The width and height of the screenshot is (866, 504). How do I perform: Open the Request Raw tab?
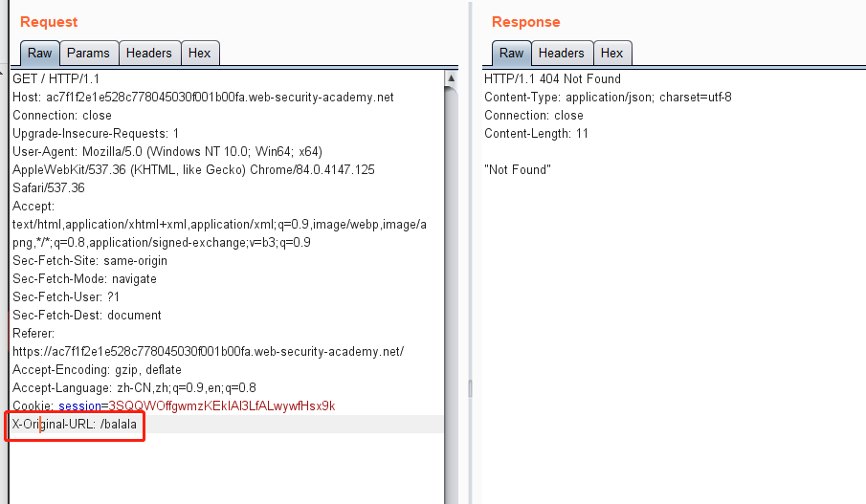pyautogui.click(x=40, y=53)
